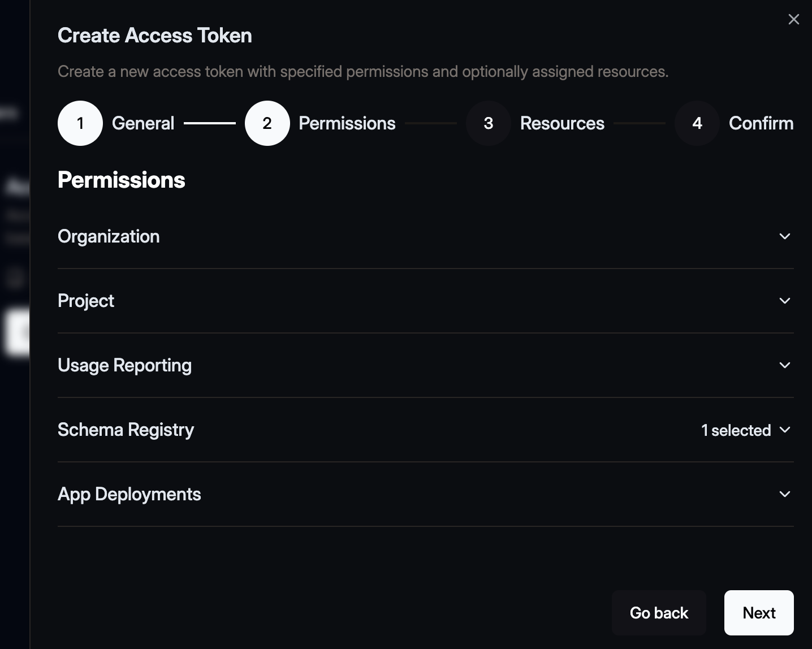This screenshot has height=649, width=812.
Task: Click the Permissions step label text
Action: pyautogui.click(x=347, y=123)
